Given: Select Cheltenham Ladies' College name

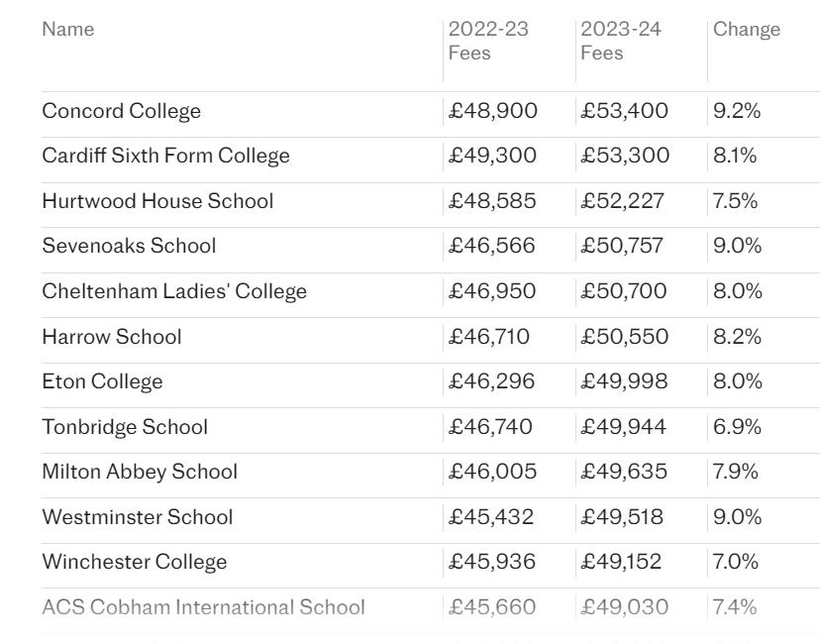Looking at the screenshot, I should click(x=174, y=291).
